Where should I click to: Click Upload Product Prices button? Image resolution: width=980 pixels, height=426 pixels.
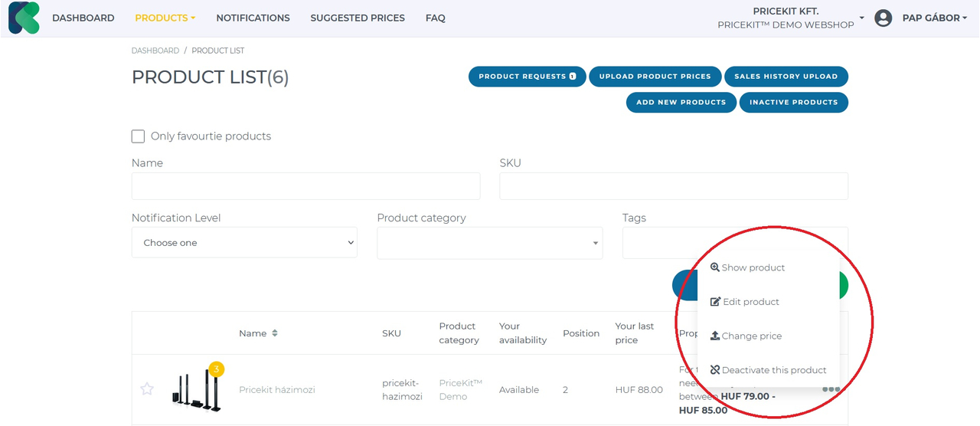(x=655, y=77)
